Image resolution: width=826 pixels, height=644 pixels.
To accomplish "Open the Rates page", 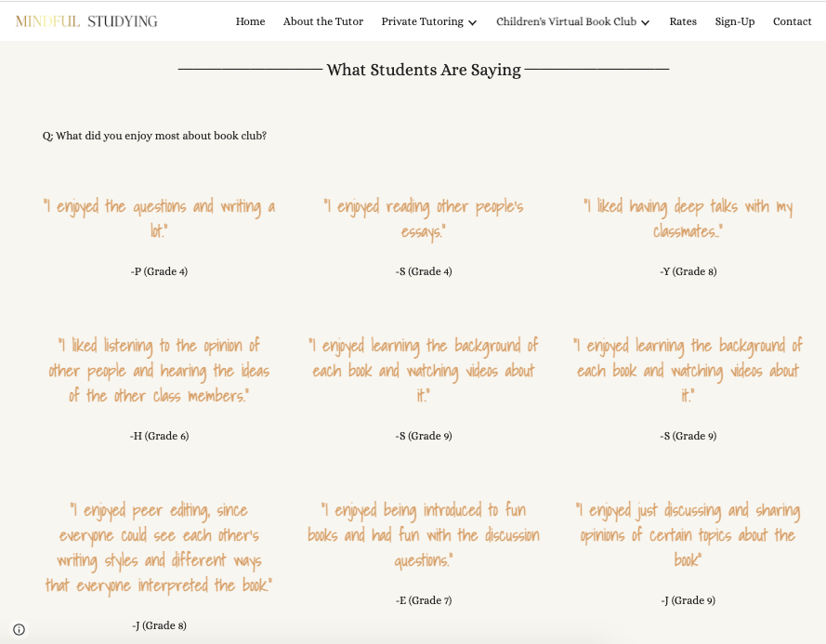I will pyautogui.click(x=683, y=21).
